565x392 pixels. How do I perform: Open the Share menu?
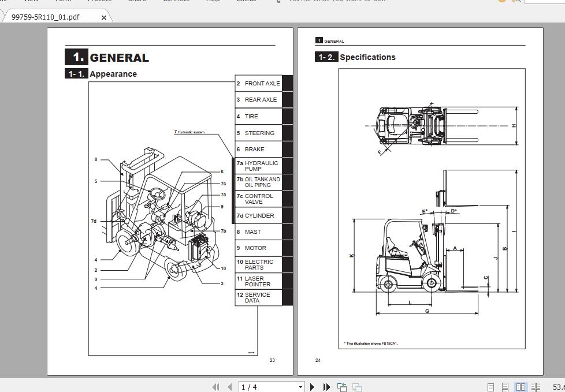pyautogui.click(x=137, y=2)
